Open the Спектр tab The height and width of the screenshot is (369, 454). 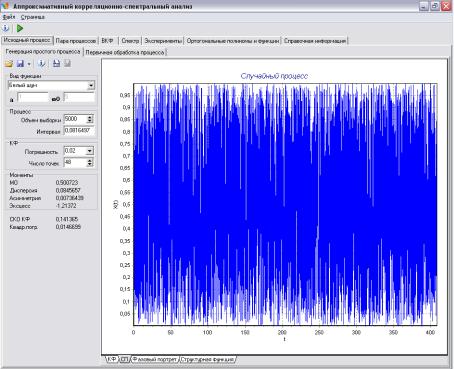pyautogui.click(x=130, y=41)
